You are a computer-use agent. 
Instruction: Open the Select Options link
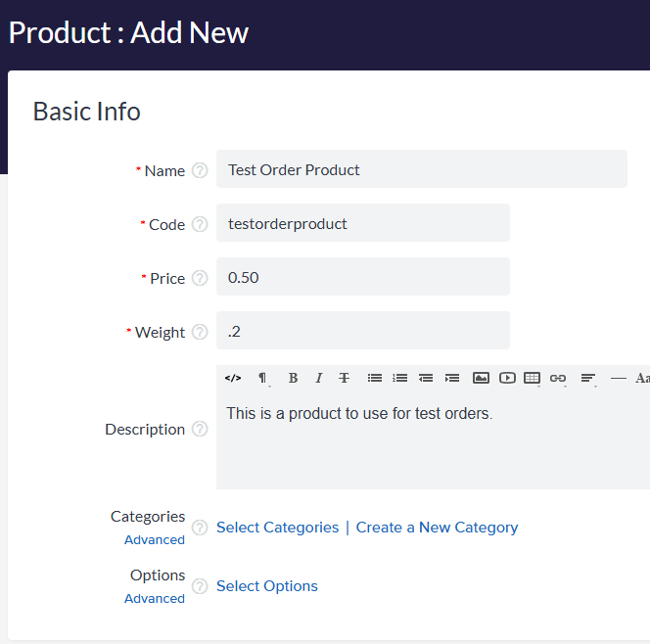pyautogui.click(x=267, y=586)
